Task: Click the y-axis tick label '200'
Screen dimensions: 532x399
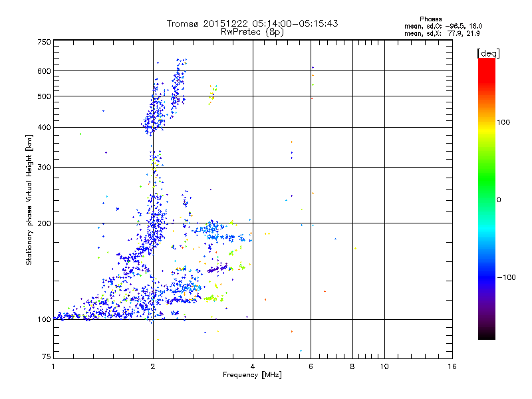Action: pyautogui.click(x=44, y=223)
